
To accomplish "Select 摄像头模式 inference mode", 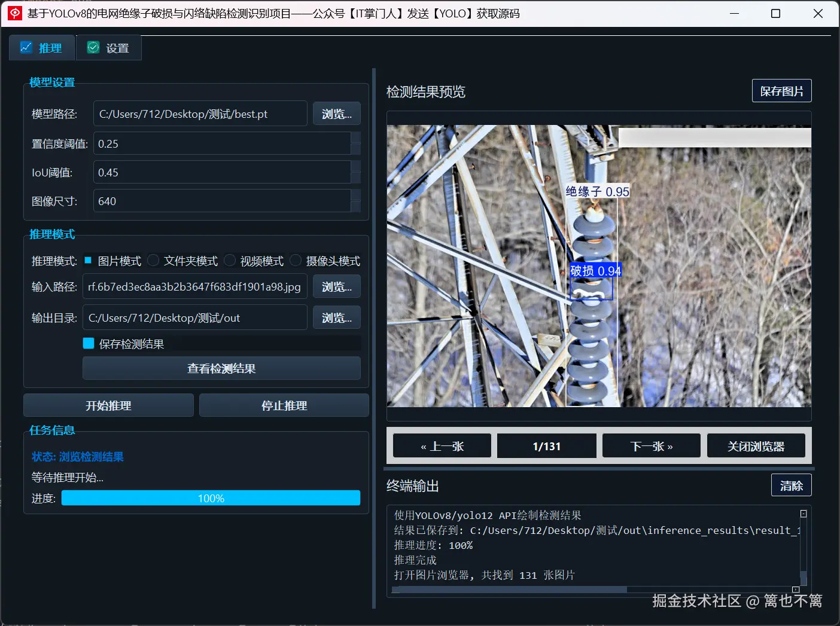I will 325,261.
